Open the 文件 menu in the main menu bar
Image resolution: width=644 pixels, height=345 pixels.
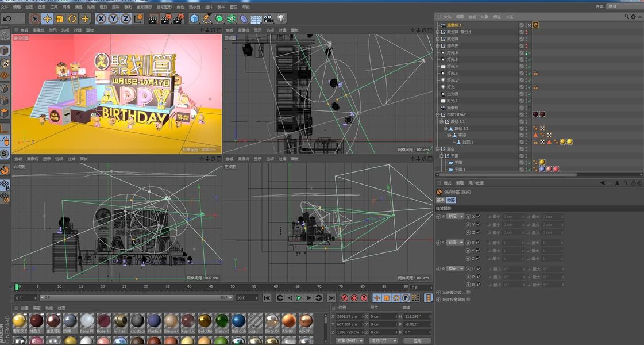pos(5,7)
